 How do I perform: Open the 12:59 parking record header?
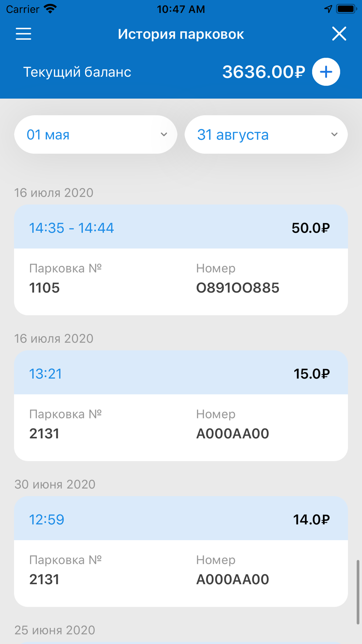click(181, 519)
